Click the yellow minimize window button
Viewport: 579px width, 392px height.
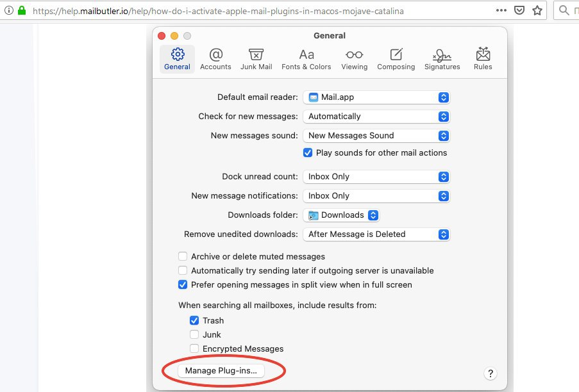(174, 36)
